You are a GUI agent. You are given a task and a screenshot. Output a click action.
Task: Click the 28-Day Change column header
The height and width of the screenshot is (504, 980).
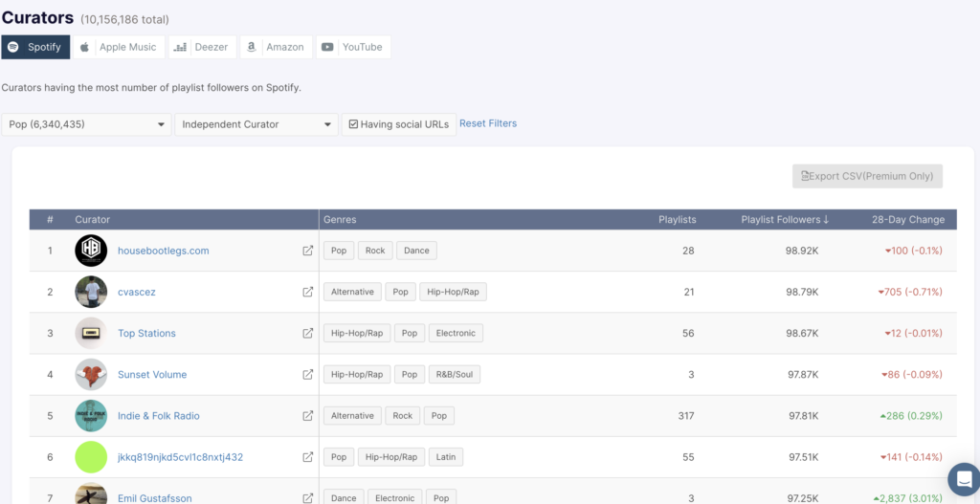click(909, 219)
